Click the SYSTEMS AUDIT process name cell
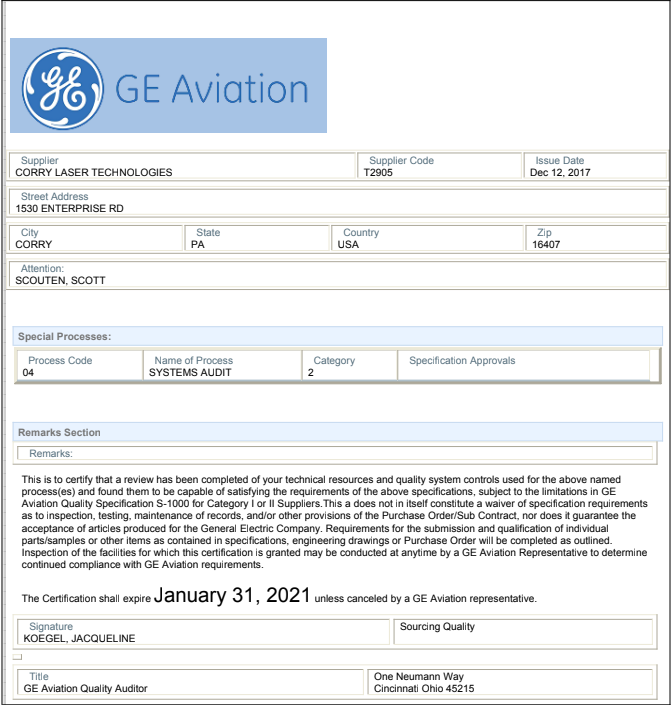Image resolution: width=672 pixels, height=705 pixels. click(222, 366)
